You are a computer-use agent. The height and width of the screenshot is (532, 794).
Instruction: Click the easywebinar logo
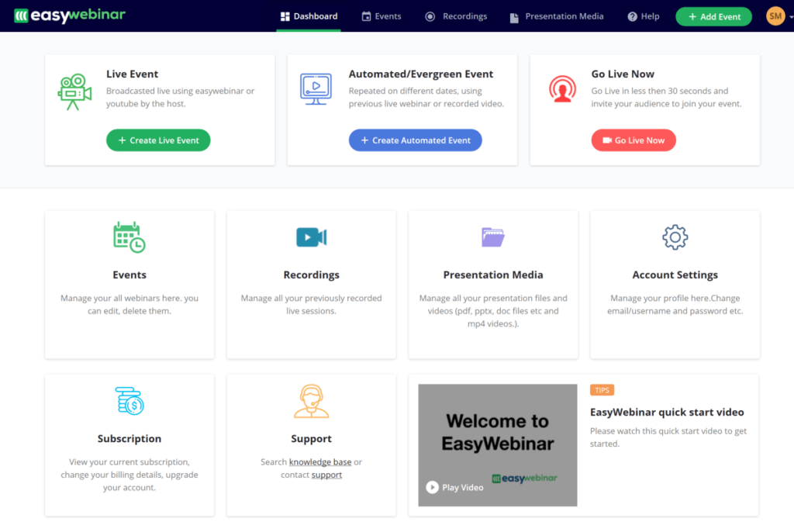point(69,14)
